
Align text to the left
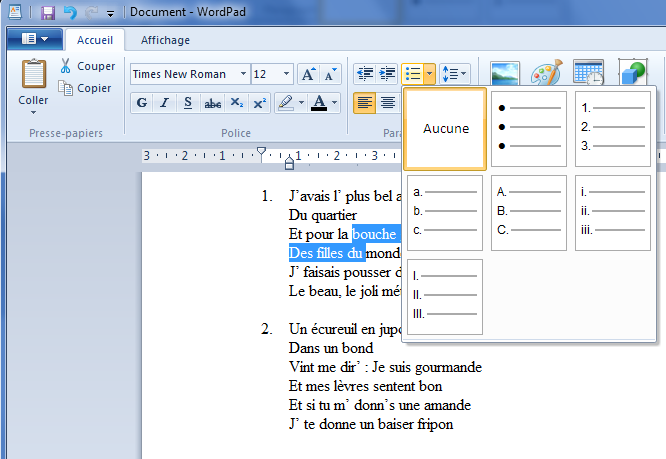(363, 103)
